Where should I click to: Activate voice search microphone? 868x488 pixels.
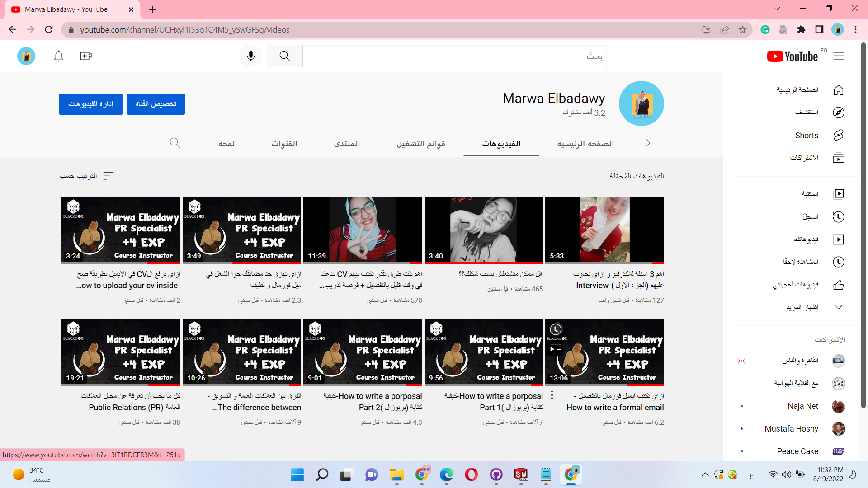pos(251,56)
